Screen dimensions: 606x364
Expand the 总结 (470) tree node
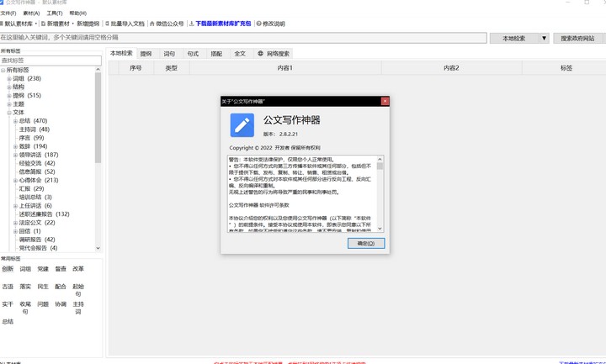(14, 121)
